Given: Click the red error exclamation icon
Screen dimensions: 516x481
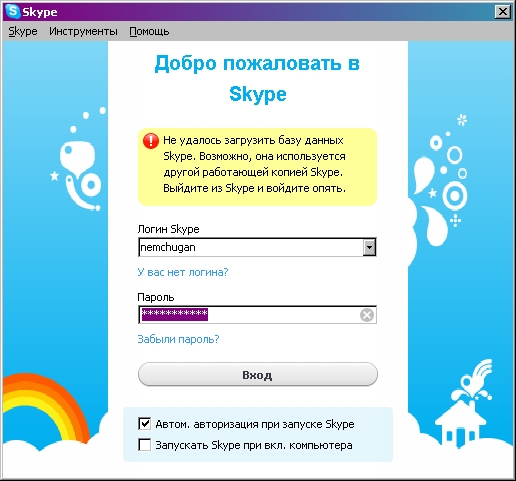Looking at the screenshot, I should (151, 141).
